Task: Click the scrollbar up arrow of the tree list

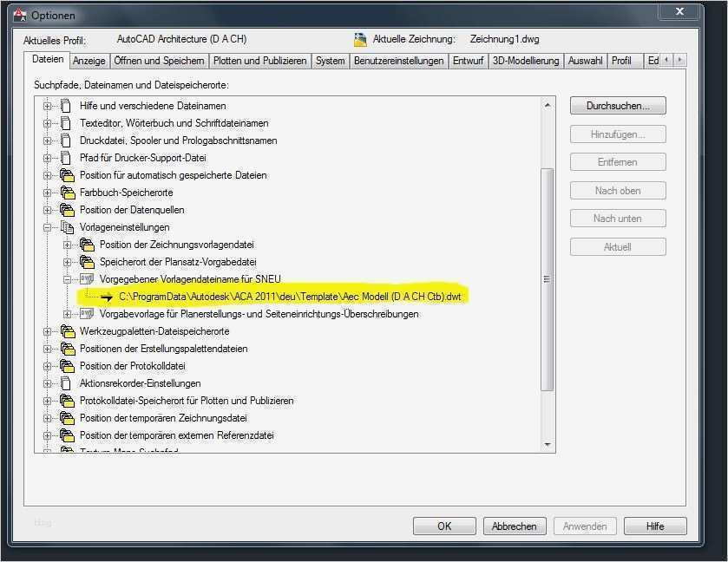Action: [548, 105]
